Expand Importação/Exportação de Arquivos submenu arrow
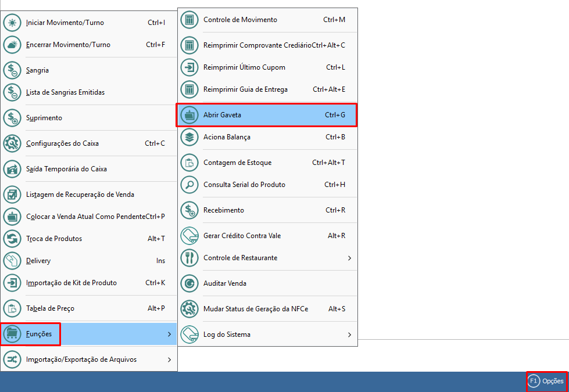Viewport: 569px width, 392px height. coord(169,359)
